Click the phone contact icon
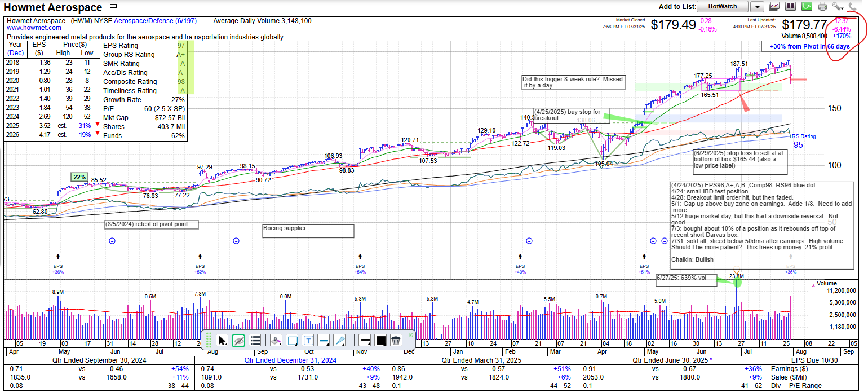 point(853,7)
